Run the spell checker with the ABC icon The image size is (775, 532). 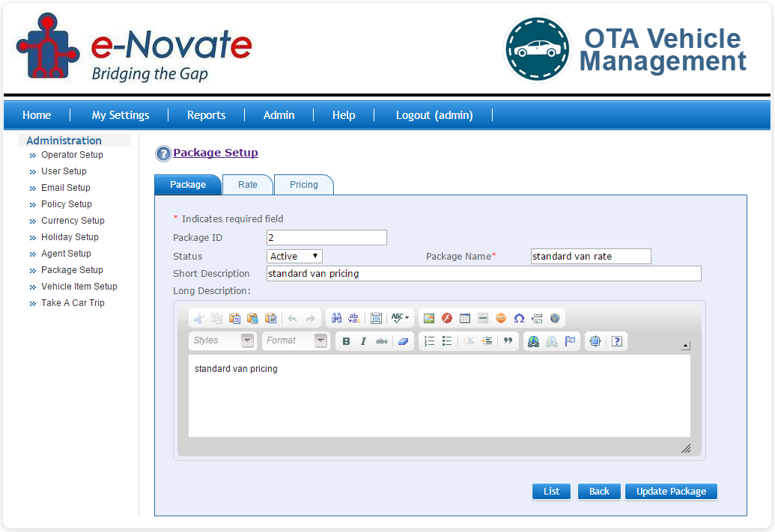coord(396,317)
